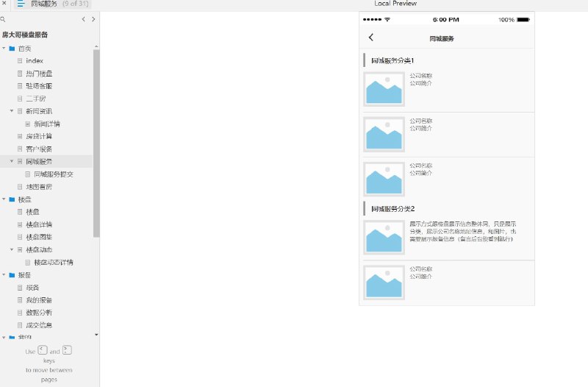Open the 成交信息 page

[x=39, y=325]
